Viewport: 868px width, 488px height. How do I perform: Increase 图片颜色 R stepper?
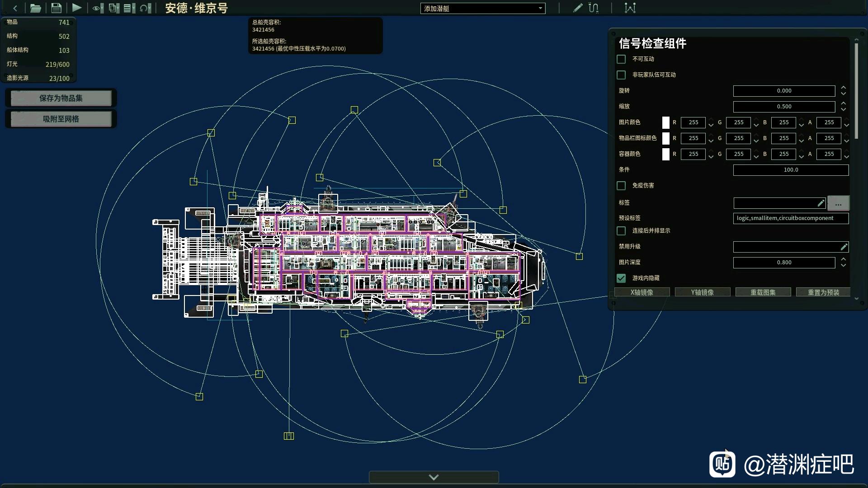(711, 120)
